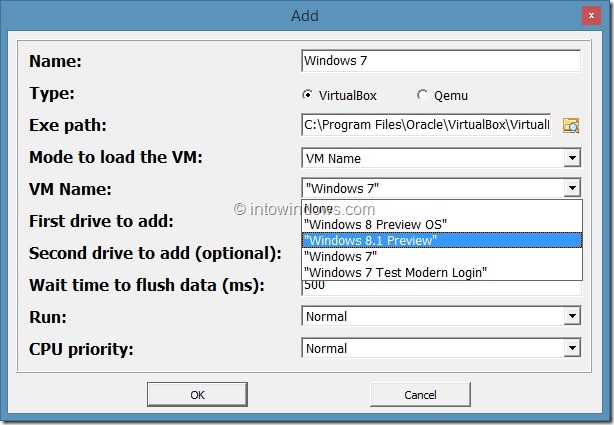Close the Add dialog window
The height and width of the screenshot is (425, 614).
point(591,16)
